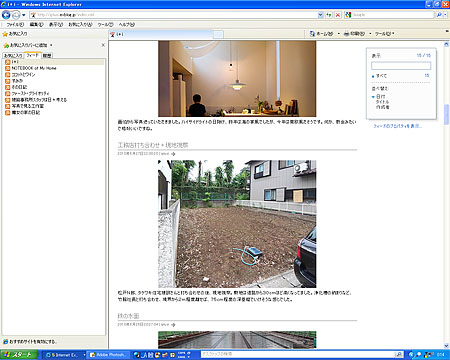450x360 pixels.
Task: Click the Home icon in command bar
Action: pyautogui.click(x=312, y=34)
